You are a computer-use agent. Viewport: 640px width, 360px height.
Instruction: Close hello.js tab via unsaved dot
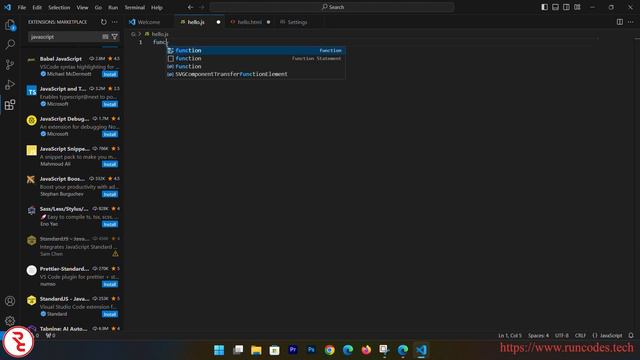(218, 22)
